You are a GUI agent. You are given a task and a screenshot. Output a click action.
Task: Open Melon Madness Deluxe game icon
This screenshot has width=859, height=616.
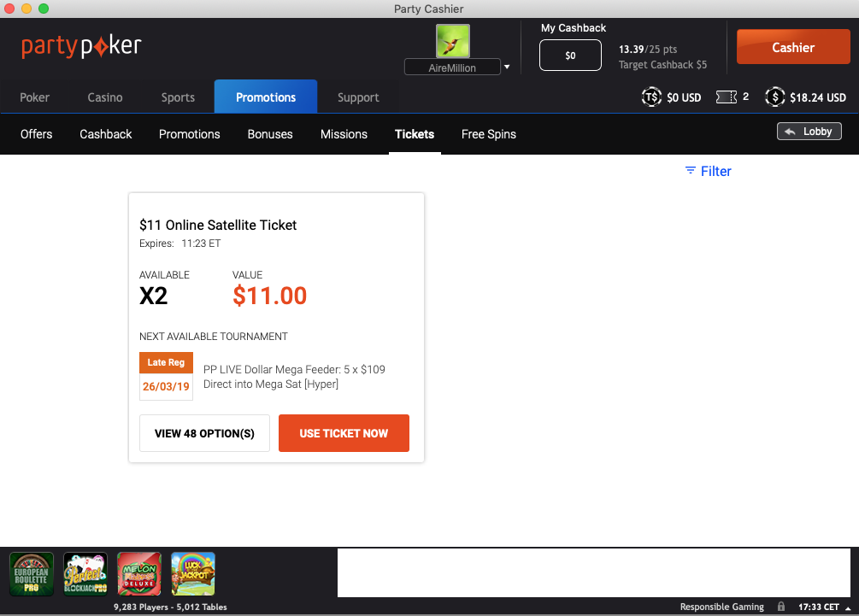(x=139, y=574)
